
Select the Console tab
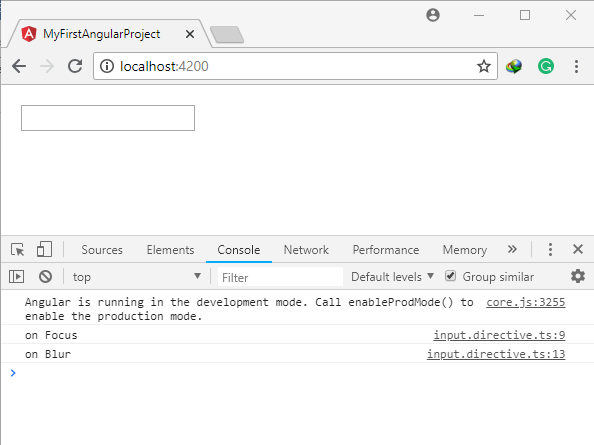point(239,250)
